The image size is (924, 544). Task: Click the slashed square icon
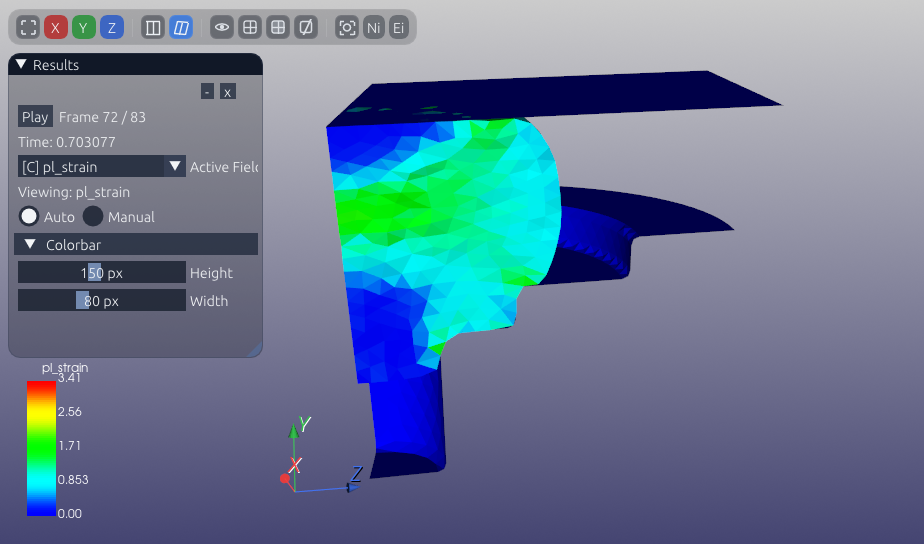pyautogui.click(x=306, y=27)
